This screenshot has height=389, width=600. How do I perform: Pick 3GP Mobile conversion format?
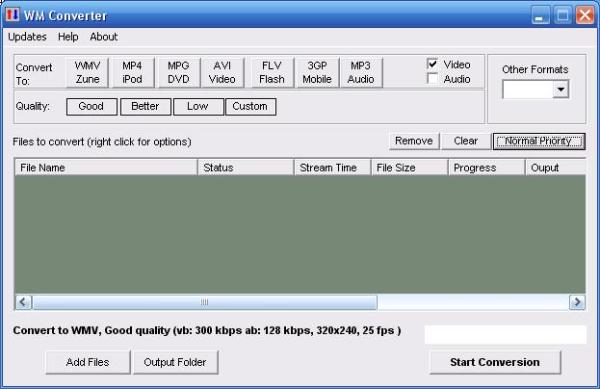tap(317, 73)
